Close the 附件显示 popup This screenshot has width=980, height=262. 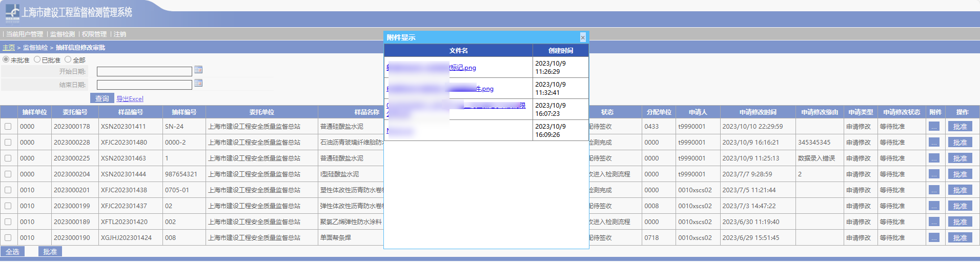[583, 37]
